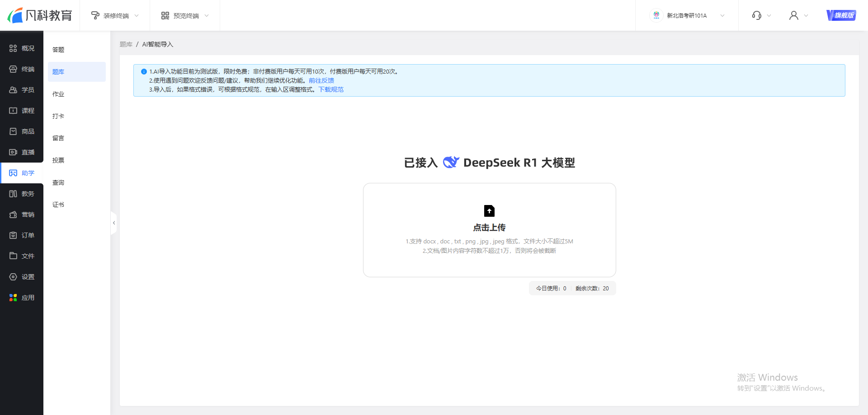Open the 文件 folder icon
The height and width of the screenshot is (415, 868).
coord(13,256)
